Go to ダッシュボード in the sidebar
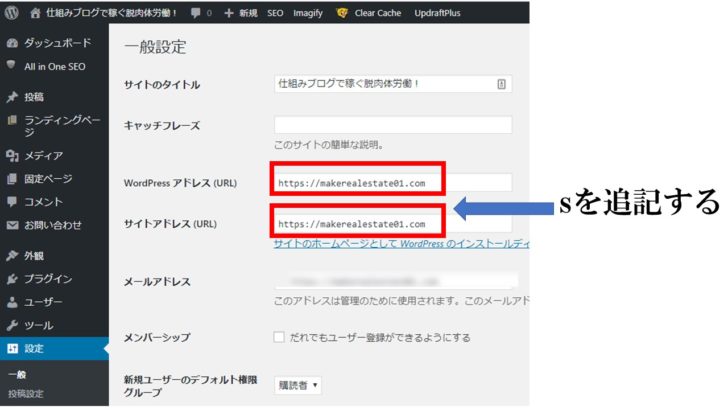728x410 pixels. (x=58, y=43)
